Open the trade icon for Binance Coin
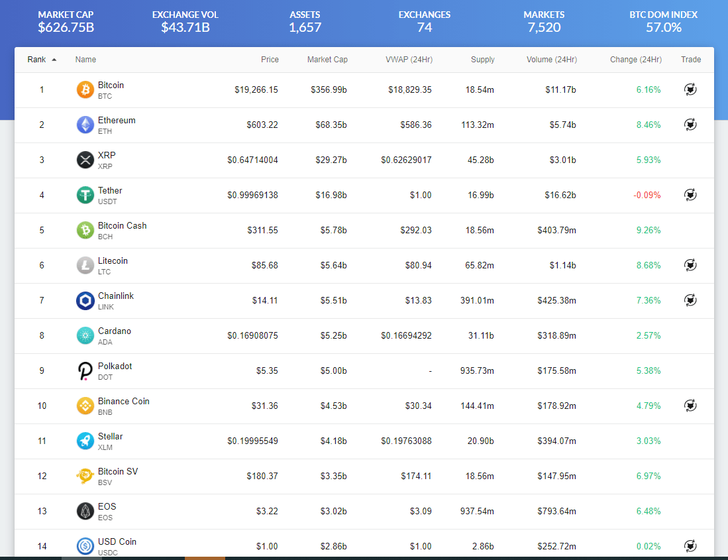The image size is (728, 560). pos(690,405)
